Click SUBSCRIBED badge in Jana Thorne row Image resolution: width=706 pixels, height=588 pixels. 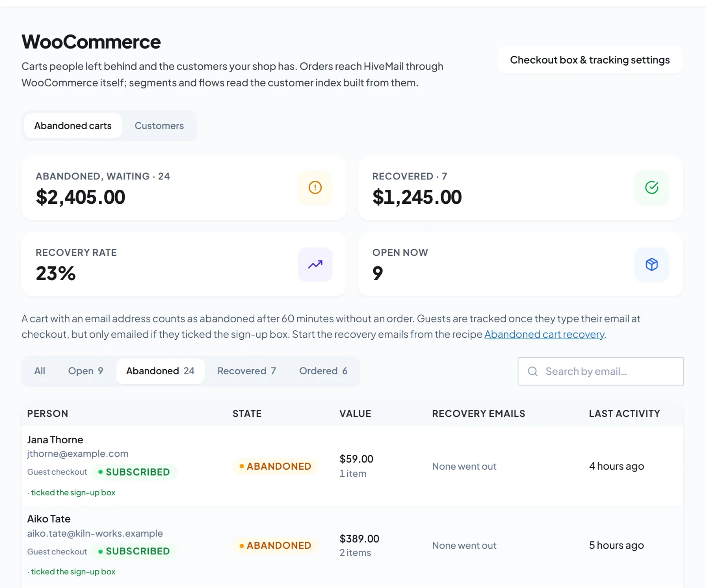pos(134,472)
